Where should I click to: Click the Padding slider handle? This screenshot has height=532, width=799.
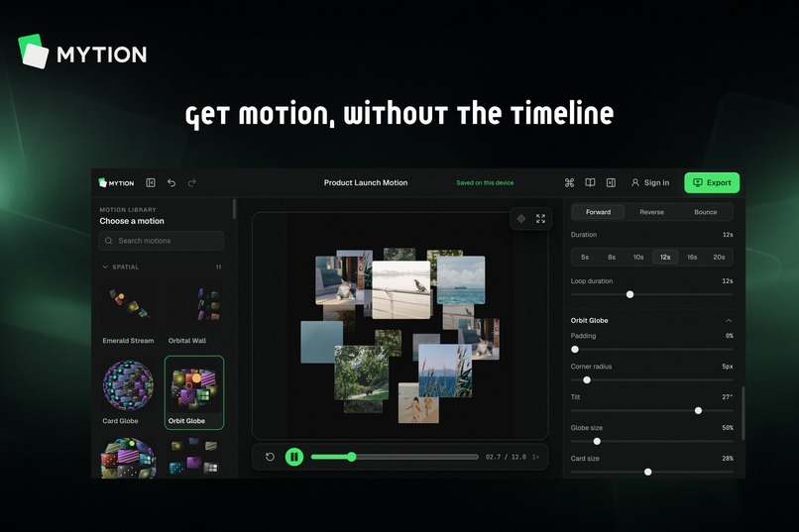click(575, 350)
